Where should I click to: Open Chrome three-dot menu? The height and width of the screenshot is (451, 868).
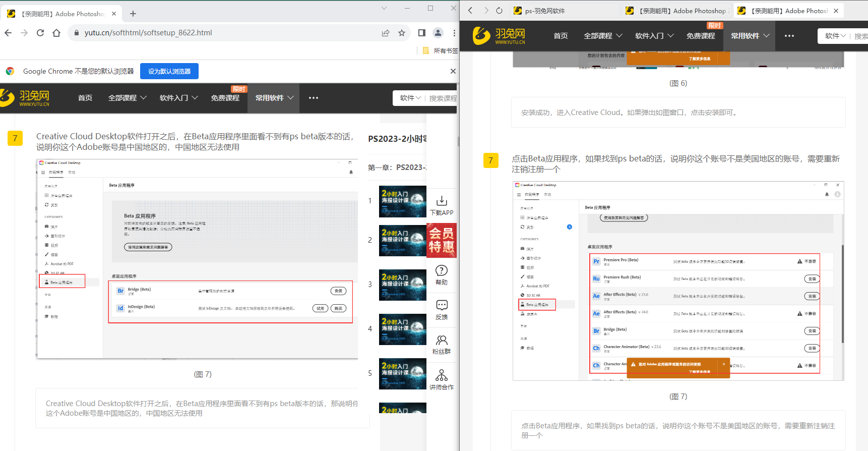tap(454, 33)
